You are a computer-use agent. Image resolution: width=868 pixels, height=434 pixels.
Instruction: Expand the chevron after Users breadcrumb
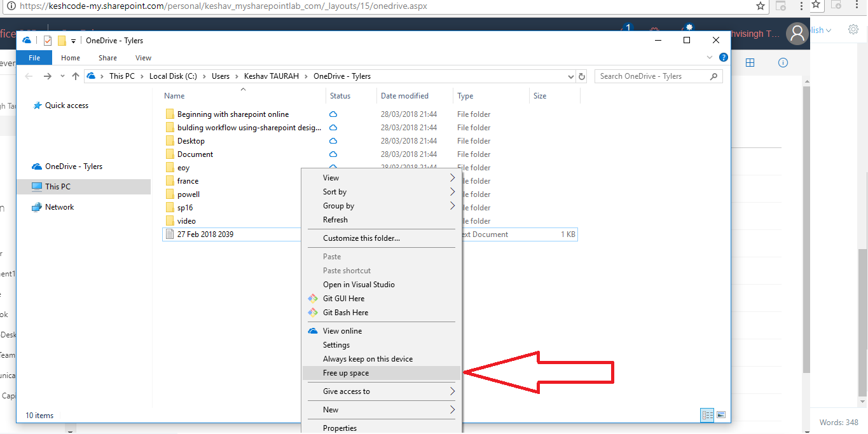click(x=237, y=76)
